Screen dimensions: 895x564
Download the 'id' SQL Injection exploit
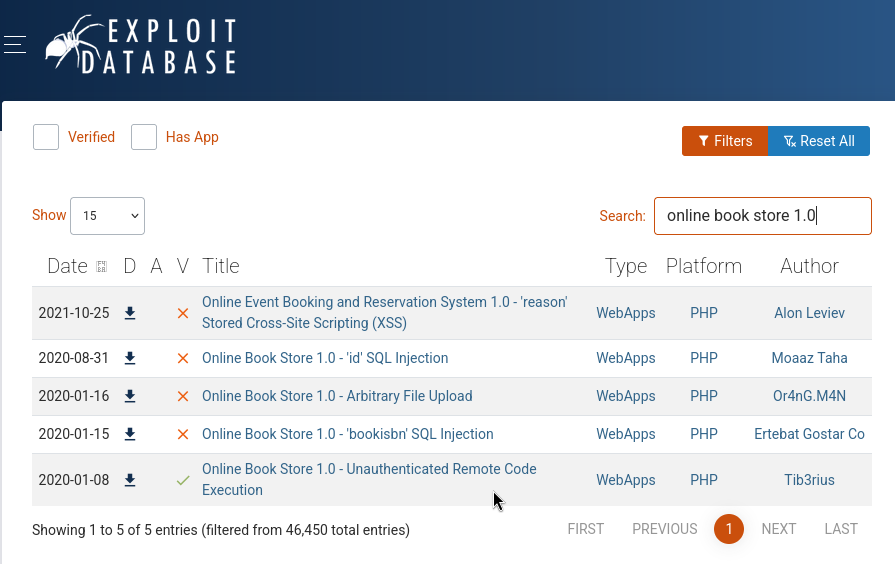click(x=130, y=358)
